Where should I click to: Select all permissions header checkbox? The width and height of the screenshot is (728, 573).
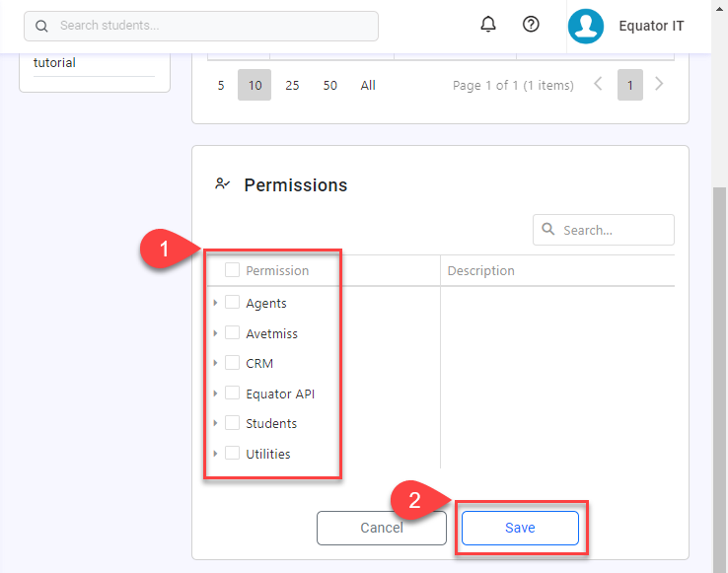(x=233, y=270)
